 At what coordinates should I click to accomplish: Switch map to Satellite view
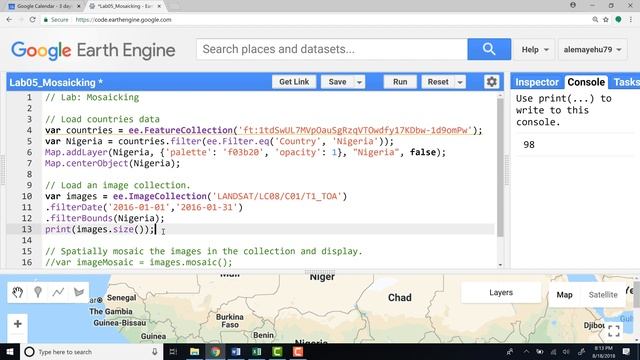[603, 295]
